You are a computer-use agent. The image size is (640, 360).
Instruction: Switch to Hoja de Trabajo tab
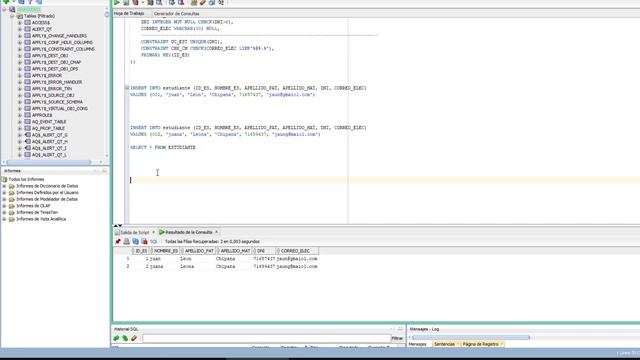pyautogui.click(x=129, y=13)
